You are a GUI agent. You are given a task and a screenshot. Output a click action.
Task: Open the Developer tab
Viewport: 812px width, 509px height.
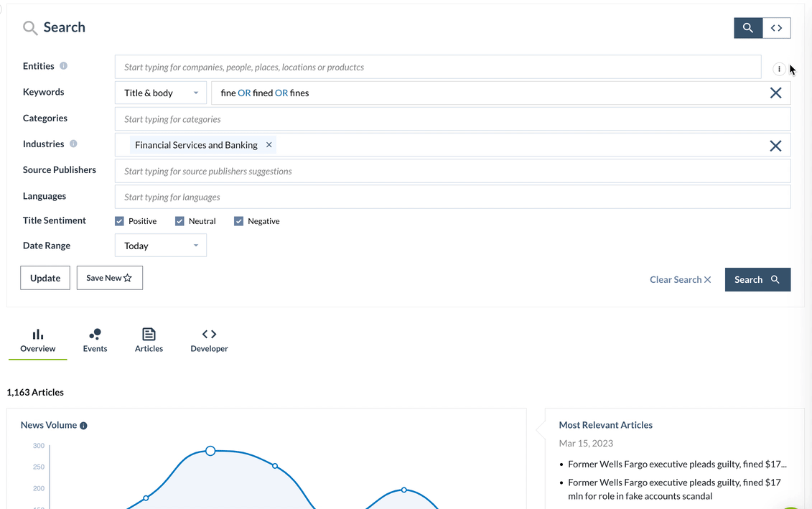click(x=209, y=340)
